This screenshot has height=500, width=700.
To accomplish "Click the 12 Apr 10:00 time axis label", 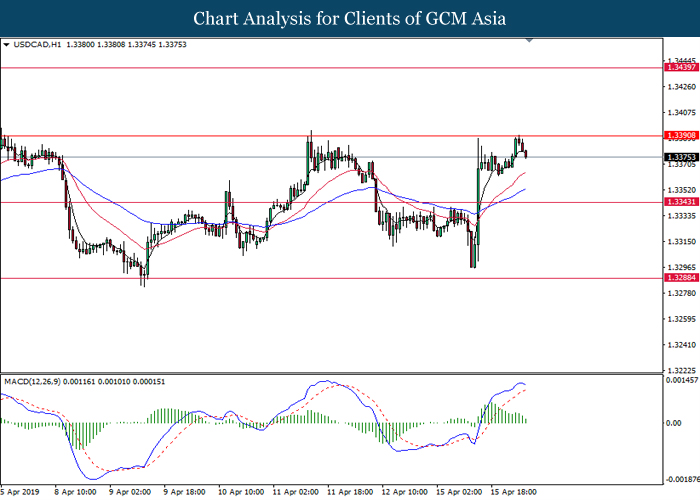I will pyautogui.click(x=407, y=492).
